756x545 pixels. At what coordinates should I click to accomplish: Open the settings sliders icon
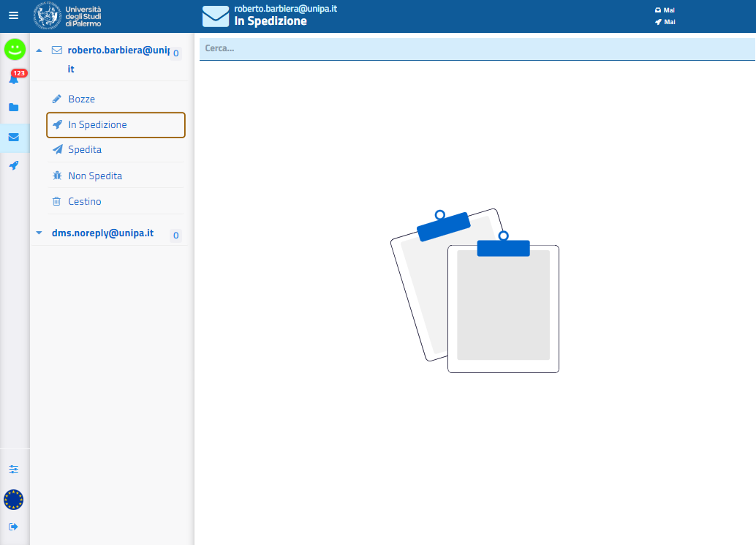click(14, 469)
